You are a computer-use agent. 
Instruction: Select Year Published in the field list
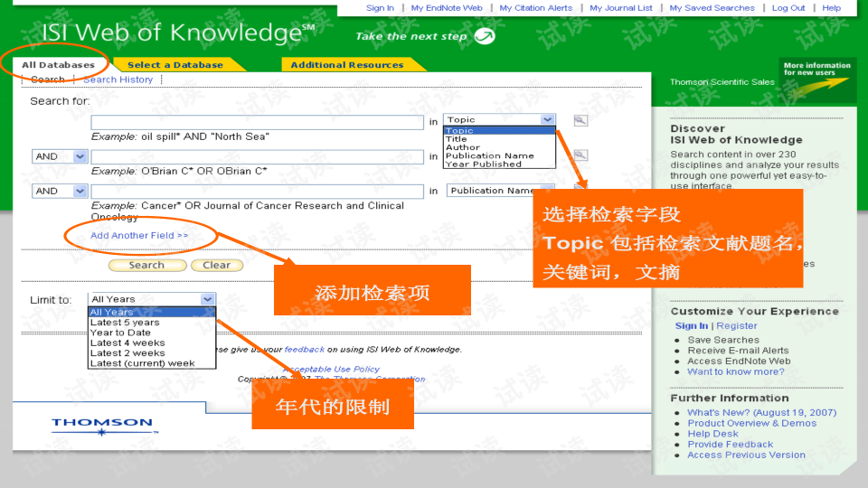pyautogui.click(x=483, y=164)
